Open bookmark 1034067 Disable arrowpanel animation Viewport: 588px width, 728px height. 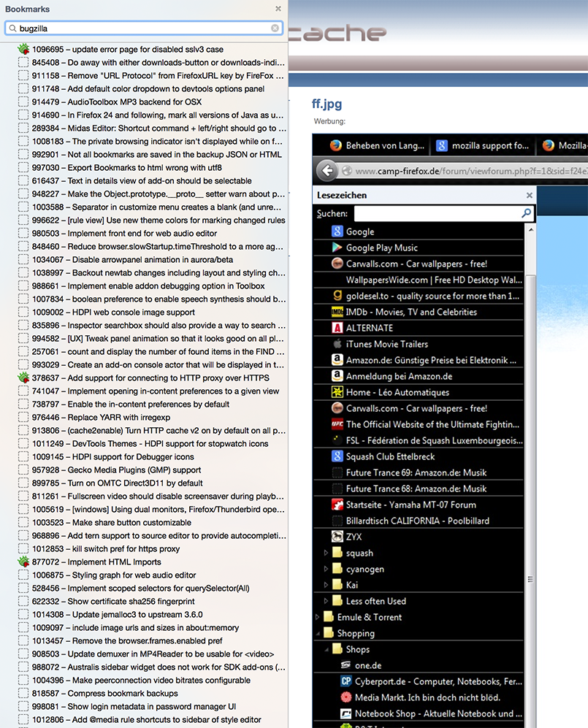[x=132, y=259]
